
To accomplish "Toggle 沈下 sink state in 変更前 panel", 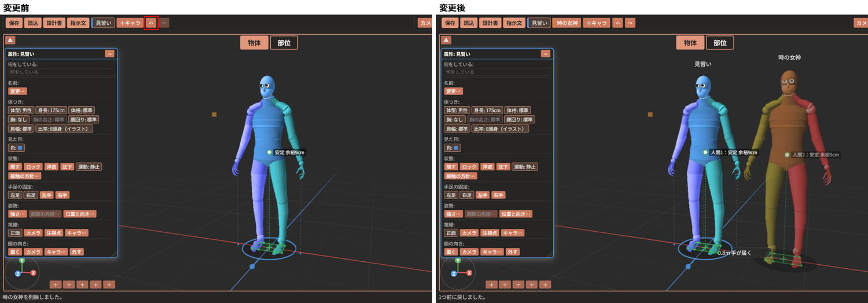I will pyautogui.click(x=67, y=167).
